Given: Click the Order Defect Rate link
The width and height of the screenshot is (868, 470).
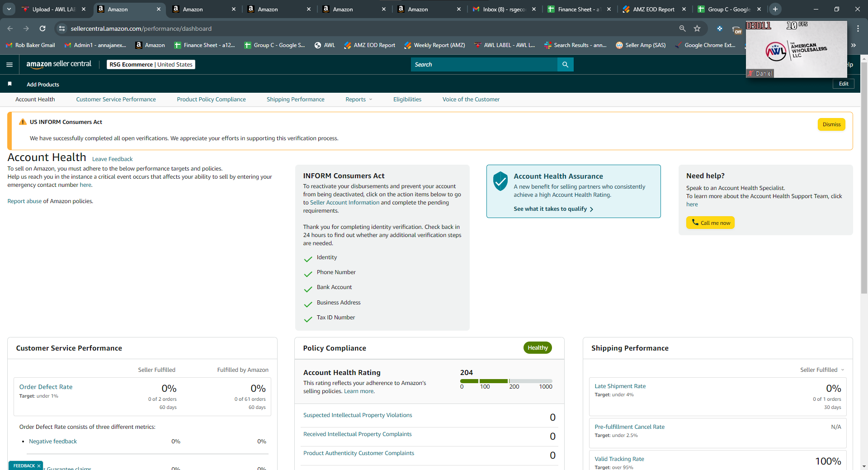Looking at the screenshot, I should tap(46, 387).
